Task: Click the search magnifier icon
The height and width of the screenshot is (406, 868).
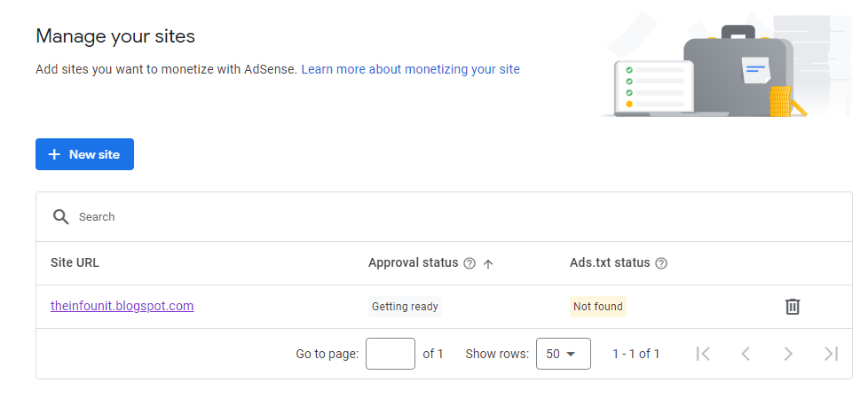Action: coord(60,217)
